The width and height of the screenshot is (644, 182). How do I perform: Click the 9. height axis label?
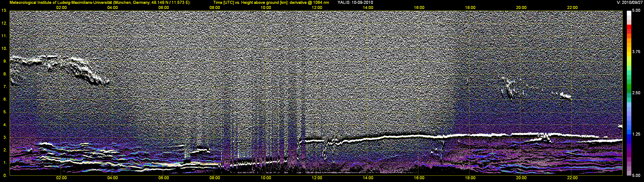[5, 61]
